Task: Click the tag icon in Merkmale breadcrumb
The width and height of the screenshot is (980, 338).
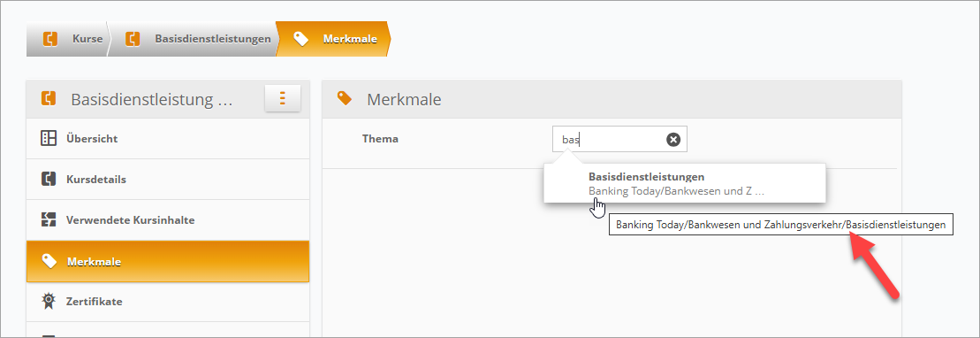Action: [x=301, y=39]
